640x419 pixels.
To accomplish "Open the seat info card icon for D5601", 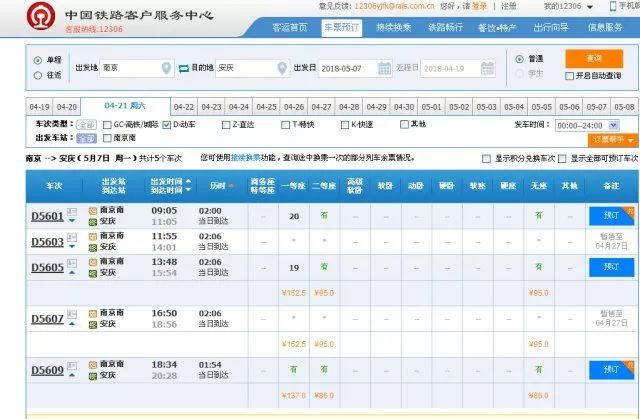I will (x=72, y=212).
